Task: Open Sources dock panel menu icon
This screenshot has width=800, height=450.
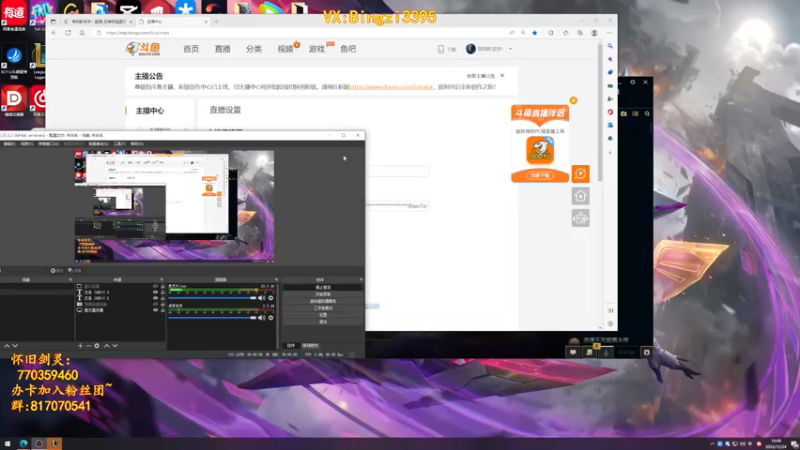Action: coord(162,280)
